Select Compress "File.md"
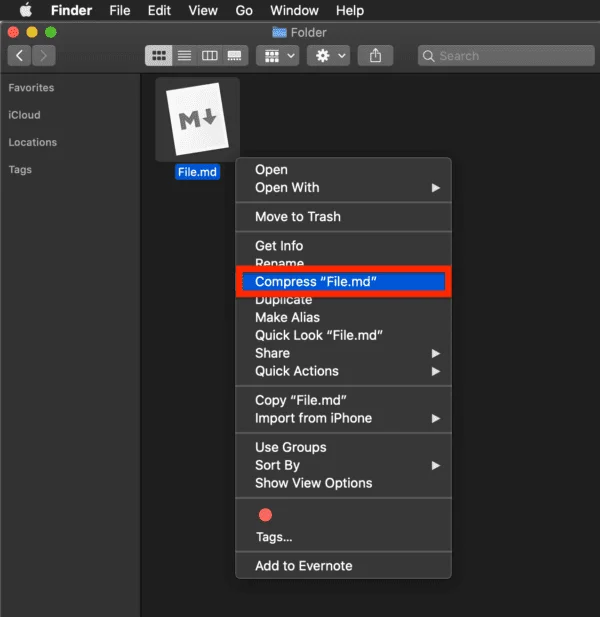The width and height of the screenshot is (600, 617). point(343,282)
